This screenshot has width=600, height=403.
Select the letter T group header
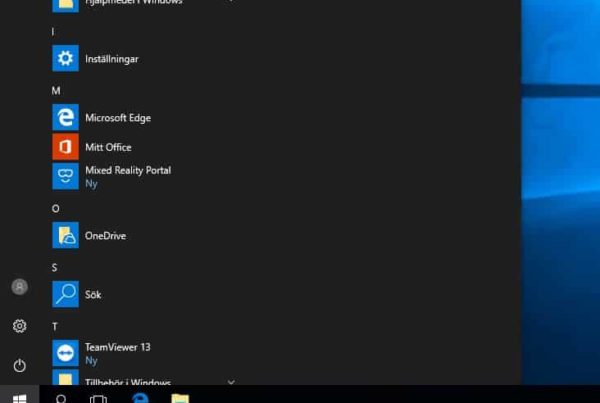[55, 327]
